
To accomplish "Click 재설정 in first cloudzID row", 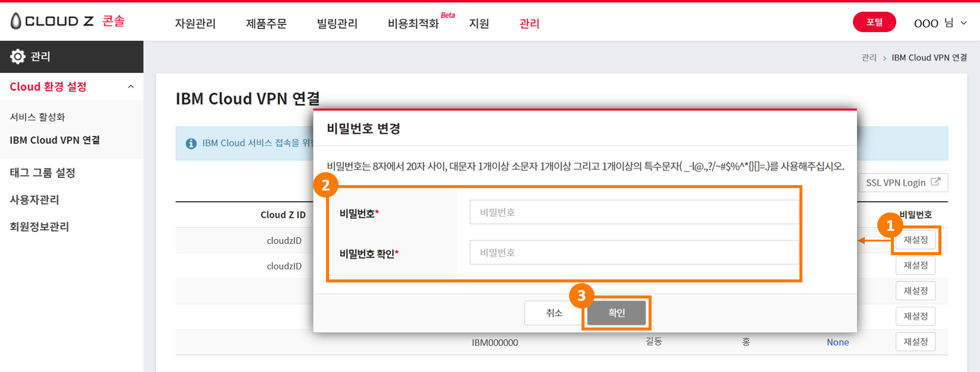I will coord(915,240).
